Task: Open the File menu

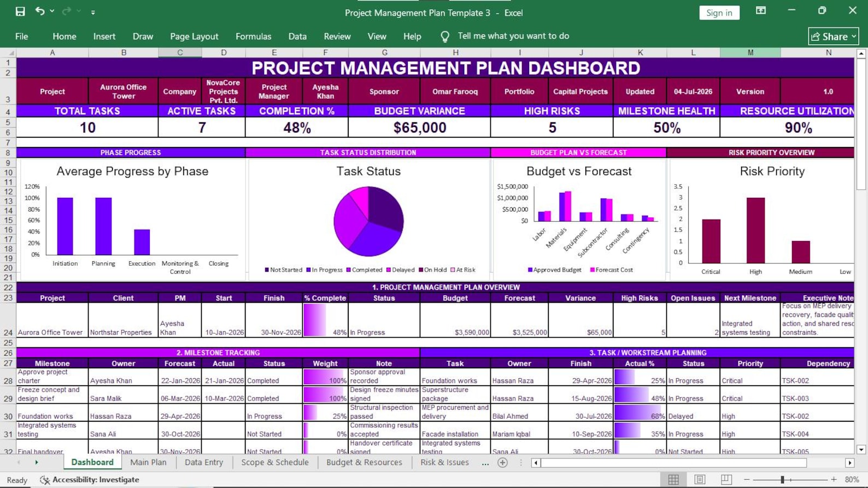Action: (x=22, y=36)
